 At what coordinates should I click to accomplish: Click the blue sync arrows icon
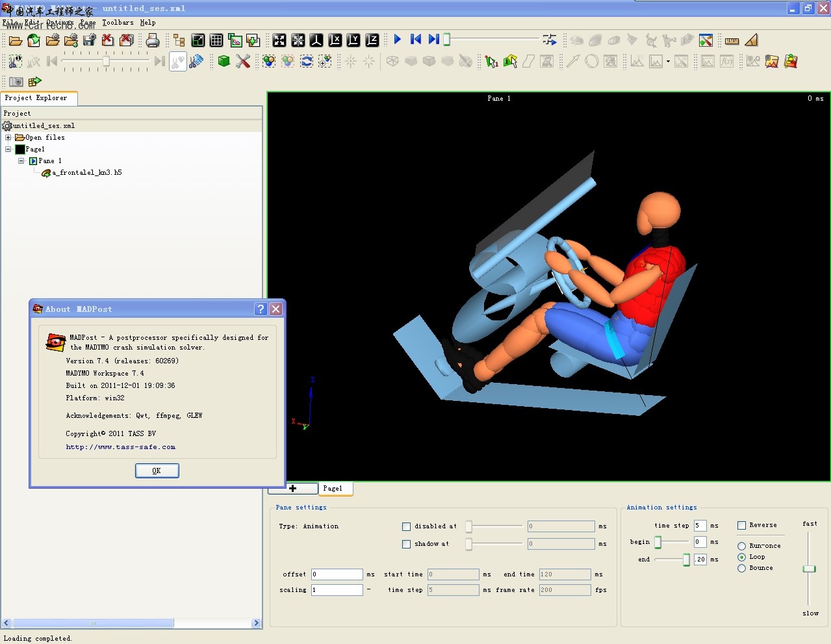coord(307,61)
